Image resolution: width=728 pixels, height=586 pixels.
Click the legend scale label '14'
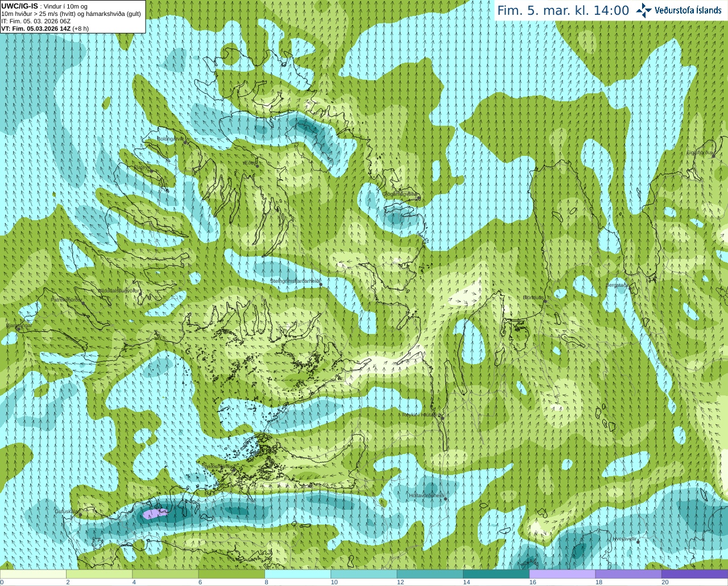(x=466, y=582)
